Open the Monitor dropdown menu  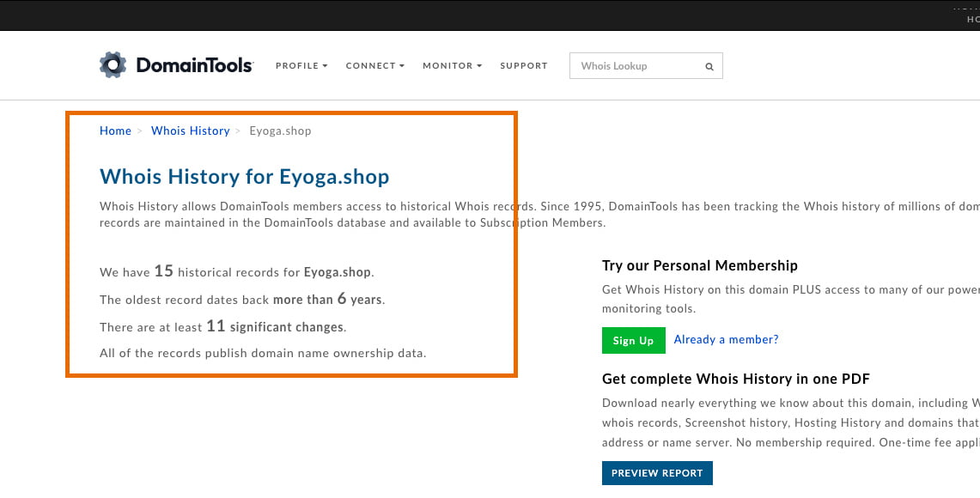tap(453, 65)
